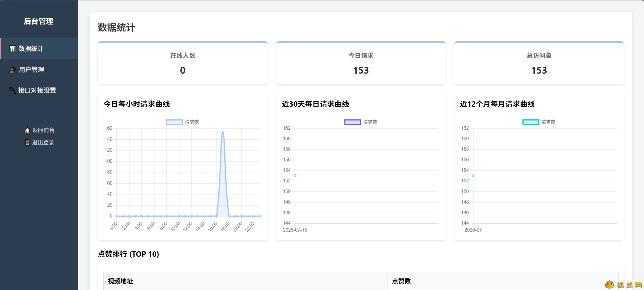
Task: Open the 接口对接设置 menu entry
Action: click(39, 90)
